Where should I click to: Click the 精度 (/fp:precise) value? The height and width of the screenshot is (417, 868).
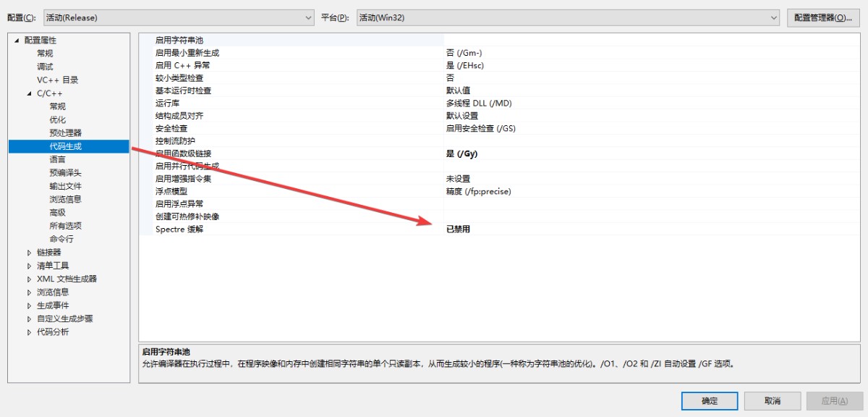479,191
